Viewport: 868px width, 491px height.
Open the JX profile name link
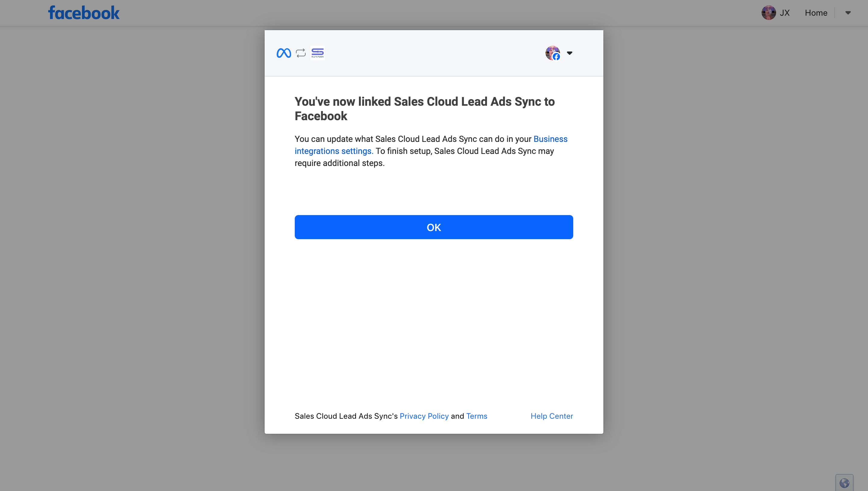point(785,13)
